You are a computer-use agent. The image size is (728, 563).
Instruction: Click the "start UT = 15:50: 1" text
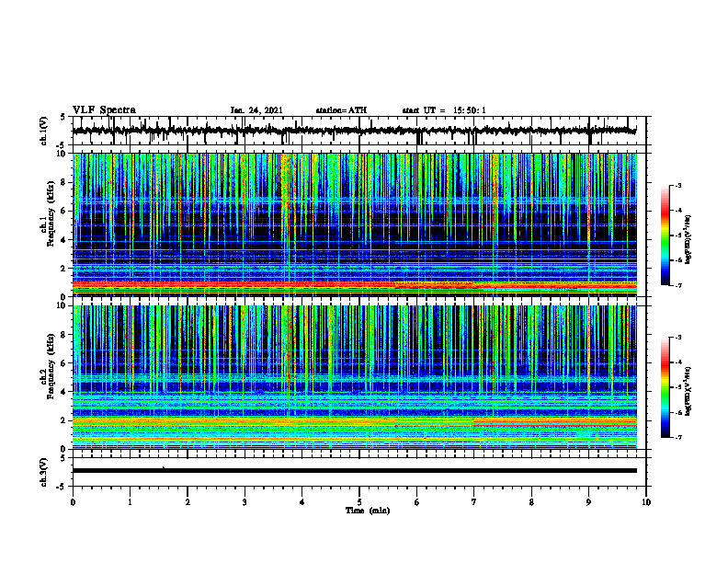[444, 110]
